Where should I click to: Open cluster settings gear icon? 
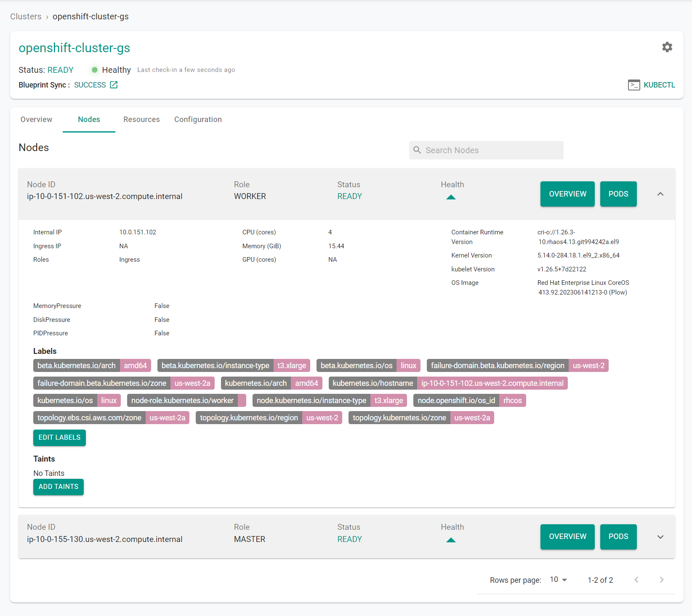point(667,47)
